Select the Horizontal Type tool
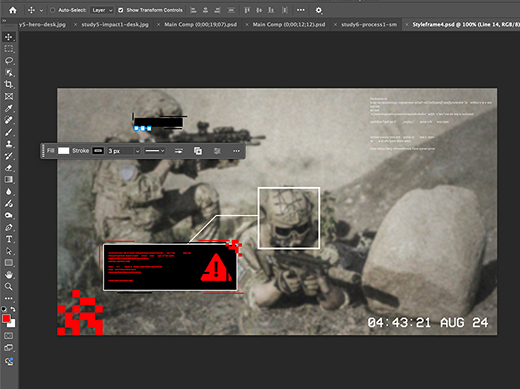Viewport: 520px width, 389px height. (x=9, y=239)
